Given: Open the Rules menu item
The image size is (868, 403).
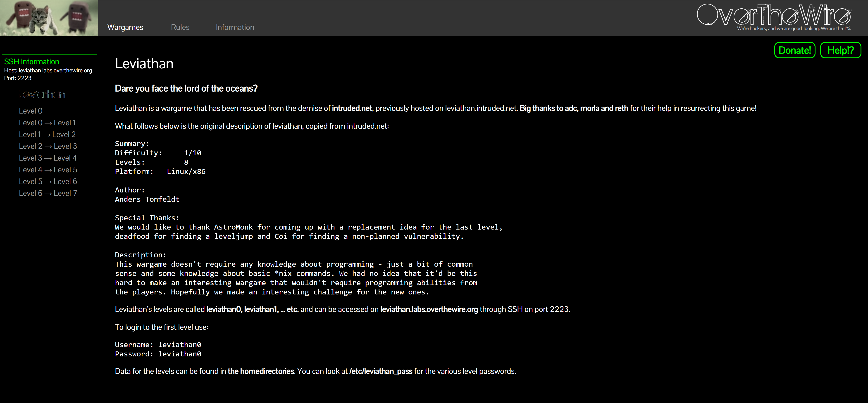Looking at the screenshot, I should pyautogui.click(x=180, y=27).
